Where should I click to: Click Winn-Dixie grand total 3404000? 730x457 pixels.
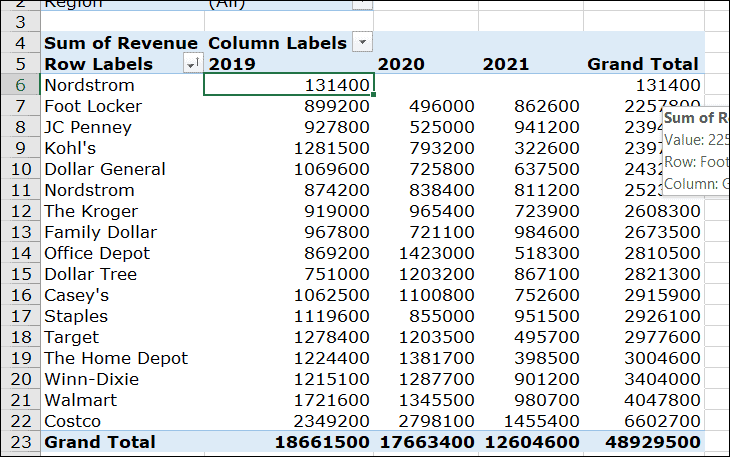coord(662,379)
